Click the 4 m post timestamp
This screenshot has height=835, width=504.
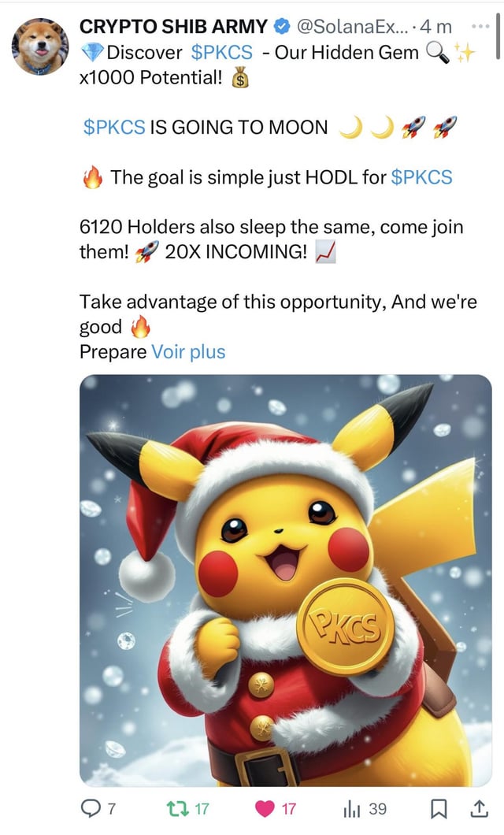pos(435,26)
